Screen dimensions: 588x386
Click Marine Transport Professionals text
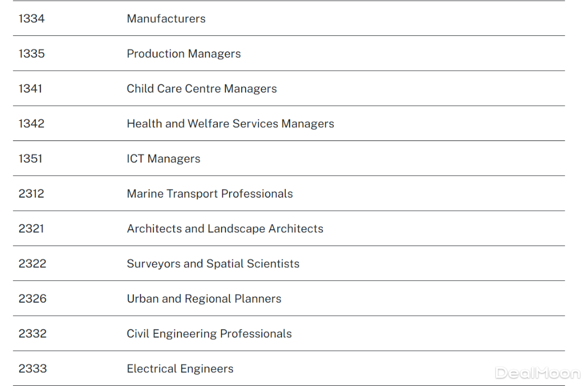(x=210, y=194)
